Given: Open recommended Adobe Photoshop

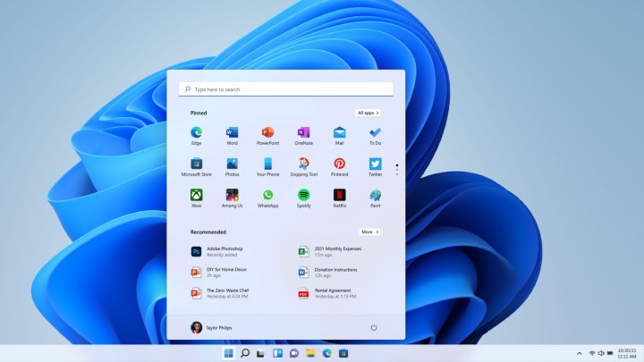Looking at the screenshot, I should [216, 251].
